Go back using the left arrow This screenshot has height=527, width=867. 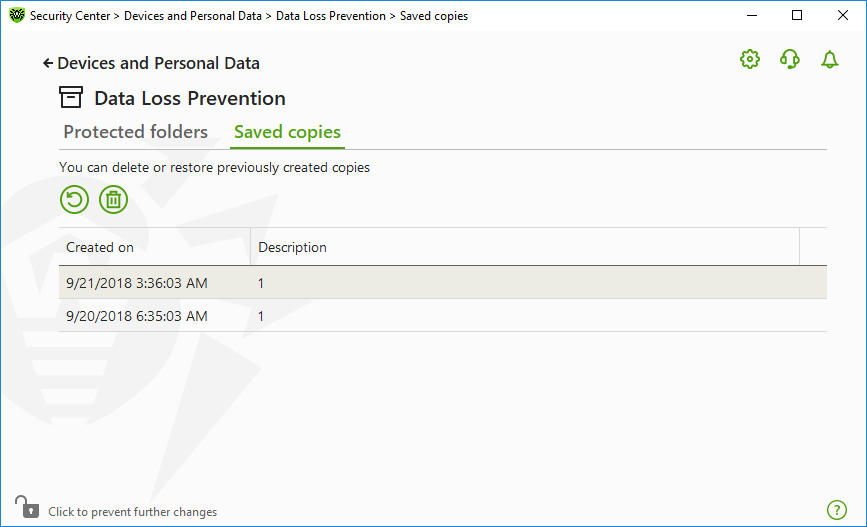pyautogui.click(x=48, y=64)
